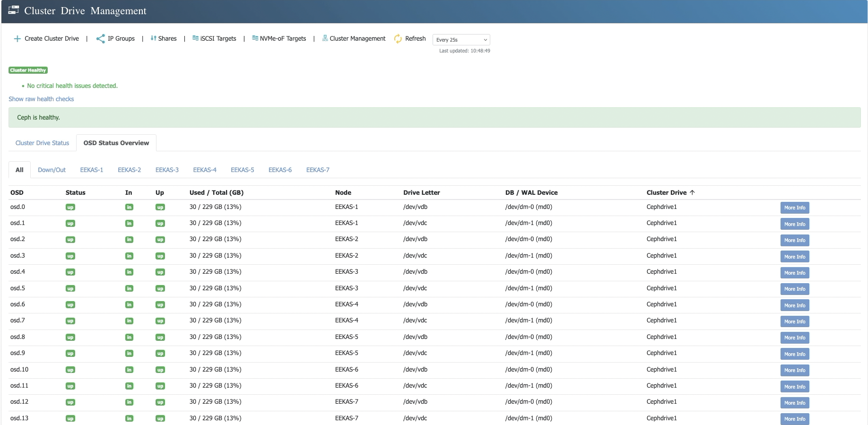Select the All OSD filter tab

click(19, 170)
